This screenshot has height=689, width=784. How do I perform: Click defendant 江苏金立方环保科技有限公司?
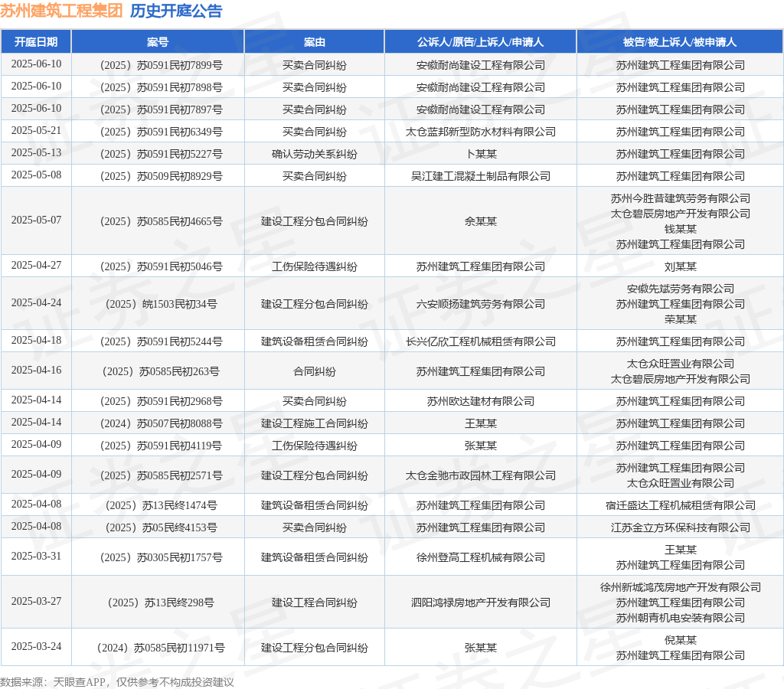[680, 527]
